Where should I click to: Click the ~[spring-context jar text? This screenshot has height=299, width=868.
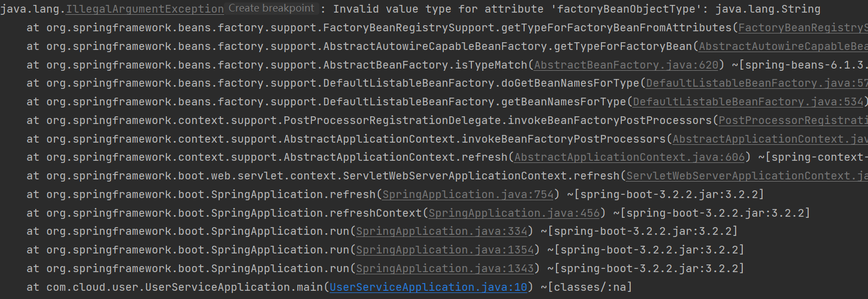click(x=813, y=157)
